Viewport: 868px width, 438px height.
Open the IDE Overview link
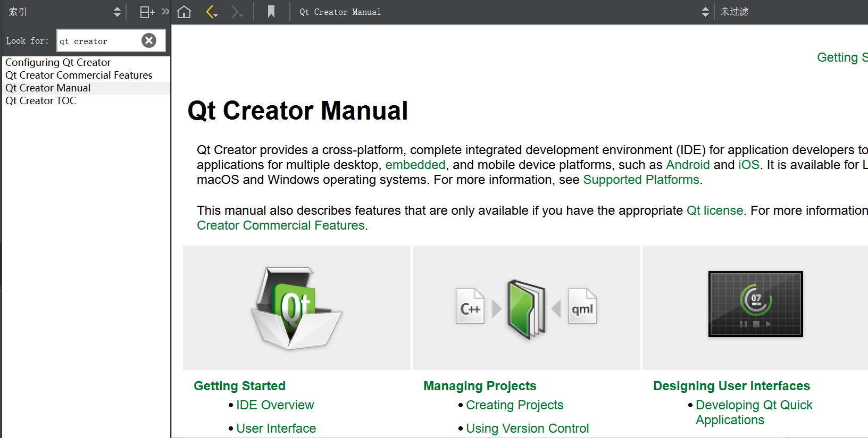(x=275, y=405)
